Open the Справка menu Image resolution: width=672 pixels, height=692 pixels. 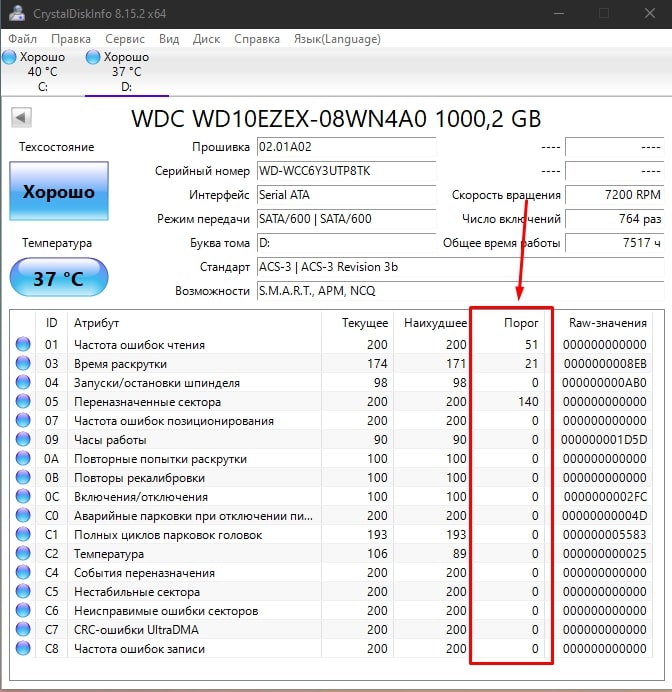[257, 39]
